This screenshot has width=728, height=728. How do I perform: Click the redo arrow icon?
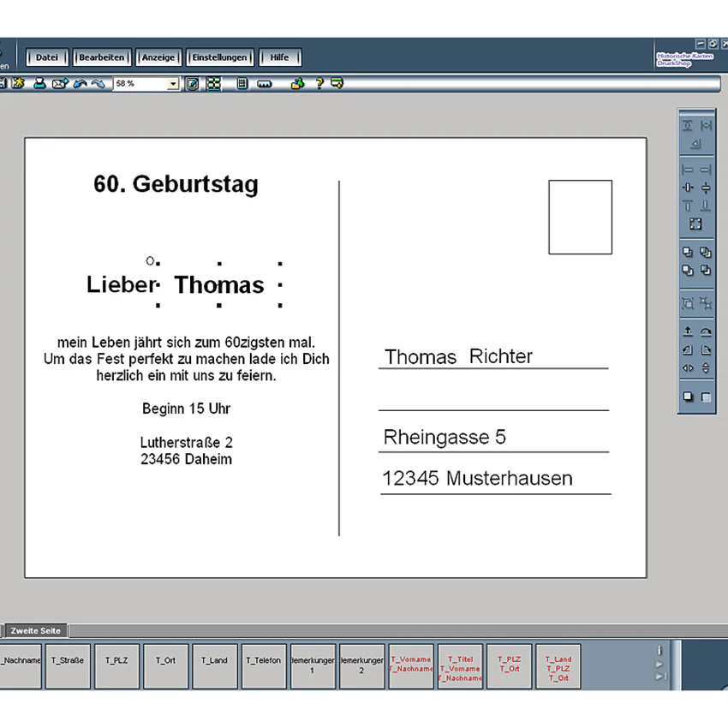pyautogui.click(x=98, y=84)
